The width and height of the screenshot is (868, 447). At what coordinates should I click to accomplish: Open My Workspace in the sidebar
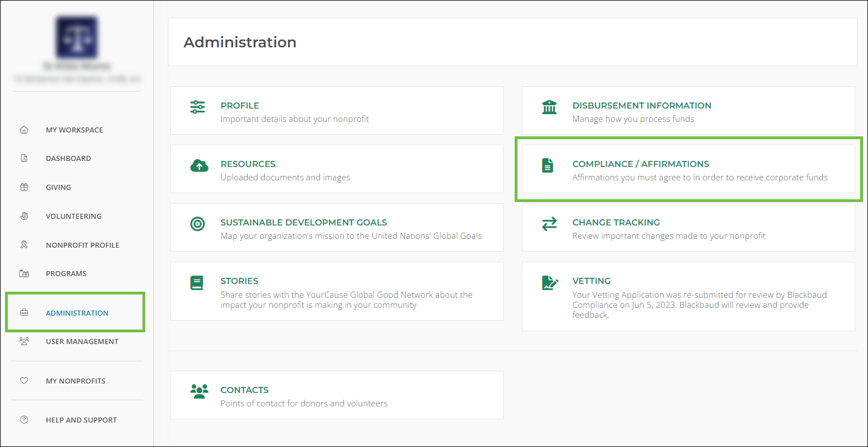click(74, 130)
